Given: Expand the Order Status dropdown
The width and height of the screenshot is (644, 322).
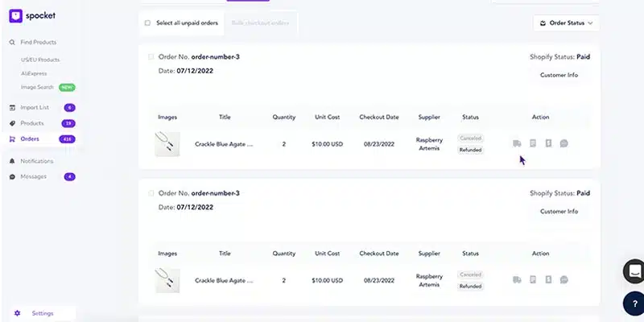Looking at the screenshot, I should coord(566,23).
